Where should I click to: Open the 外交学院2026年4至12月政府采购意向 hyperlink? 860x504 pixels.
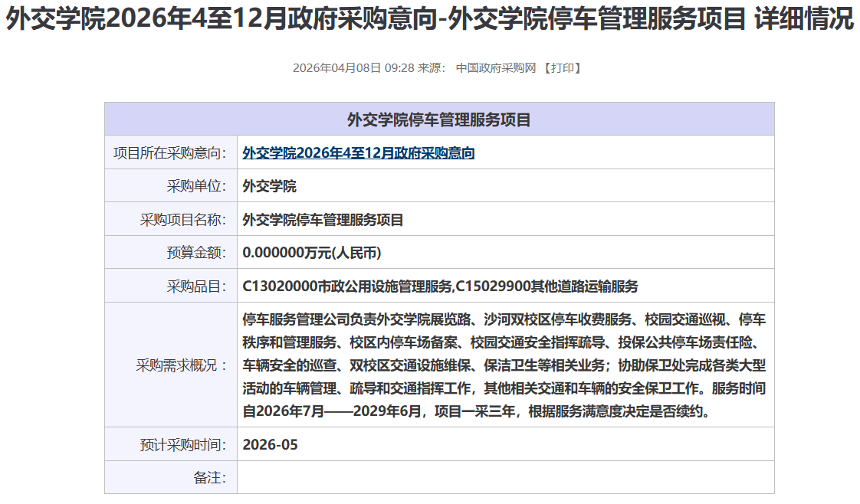[x=358, y=153]
